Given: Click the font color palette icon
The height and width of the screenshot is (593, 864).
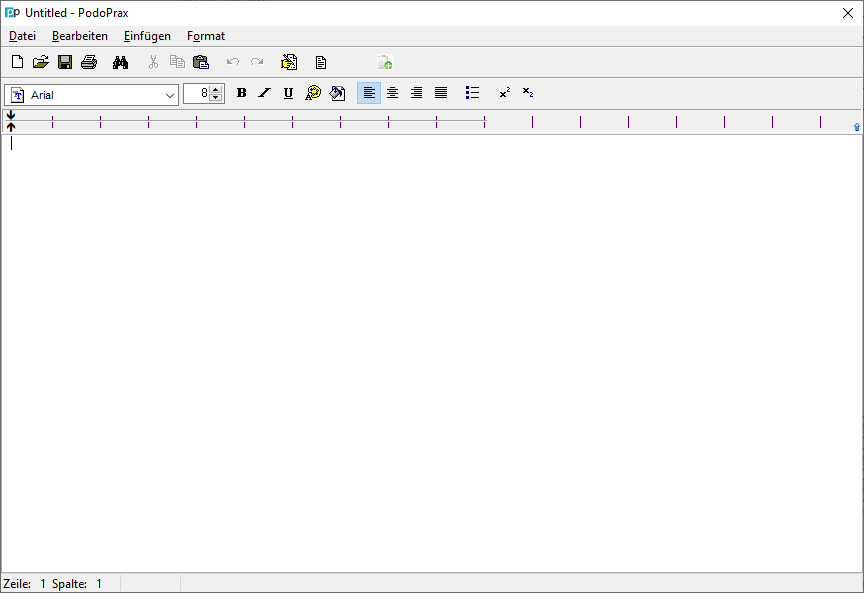Looking at the screenshot, I should pos(313,93).
